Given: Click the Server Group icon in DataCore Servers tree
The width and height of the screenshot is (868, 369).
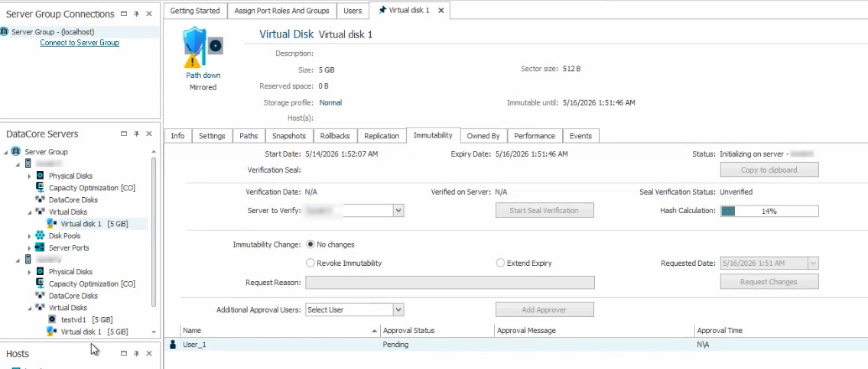Looking at the screenshot, I should pyautogui.click(x=15, y=151).
